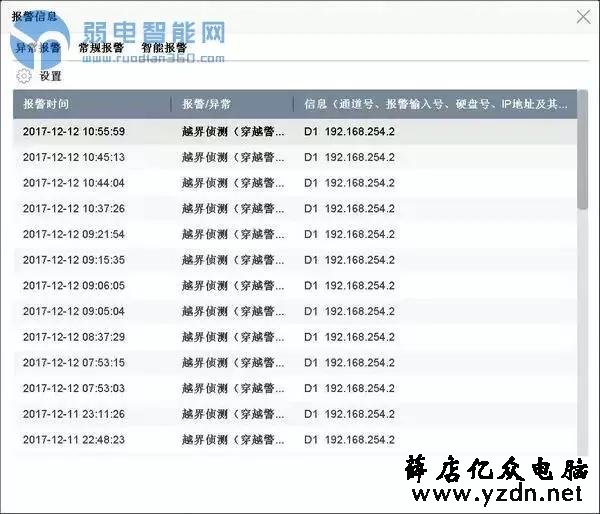600x514 pixels.
Task: Click 越界侦测 cell in the 09:21:54 row
Action: (x=233, y=234)
